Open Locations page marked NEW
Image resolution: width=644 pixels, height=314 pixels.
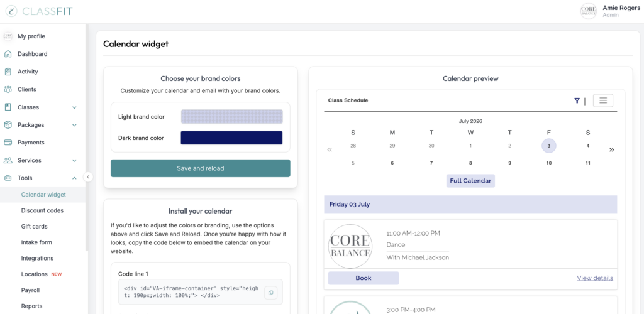pyautogui.click(x=35, y=274)
